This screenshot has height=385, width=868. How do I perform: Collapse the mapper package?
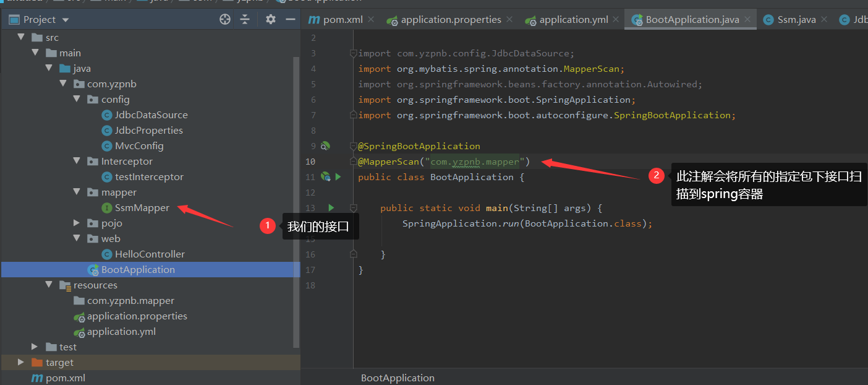pyautogui.click(x=77, y=192)
